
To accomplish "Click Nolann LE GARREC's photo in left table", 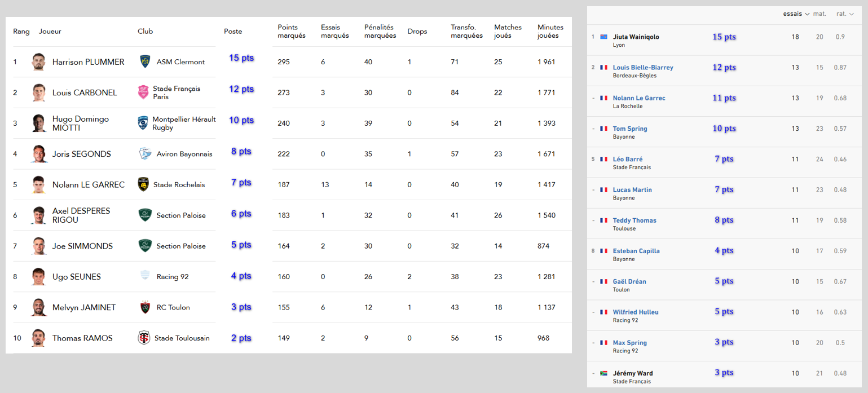I will click(38, 184).
